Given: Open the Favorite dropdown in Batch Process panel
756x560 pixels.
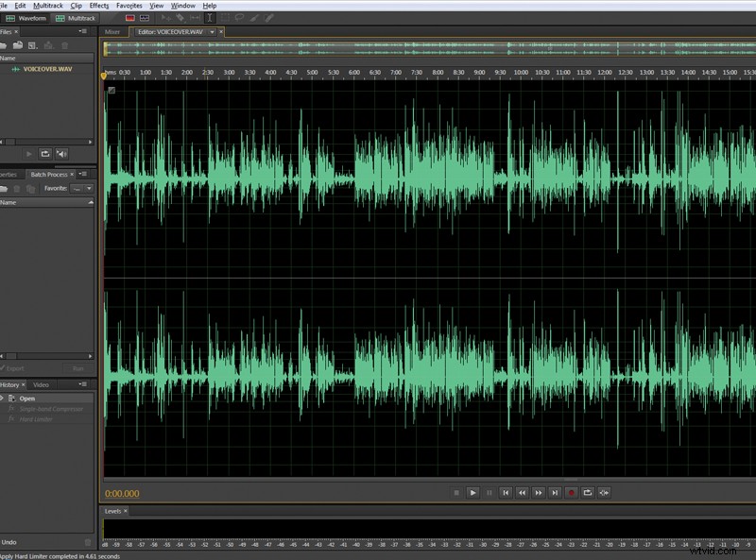Looking at the screenshot, I should pos(89,188).
